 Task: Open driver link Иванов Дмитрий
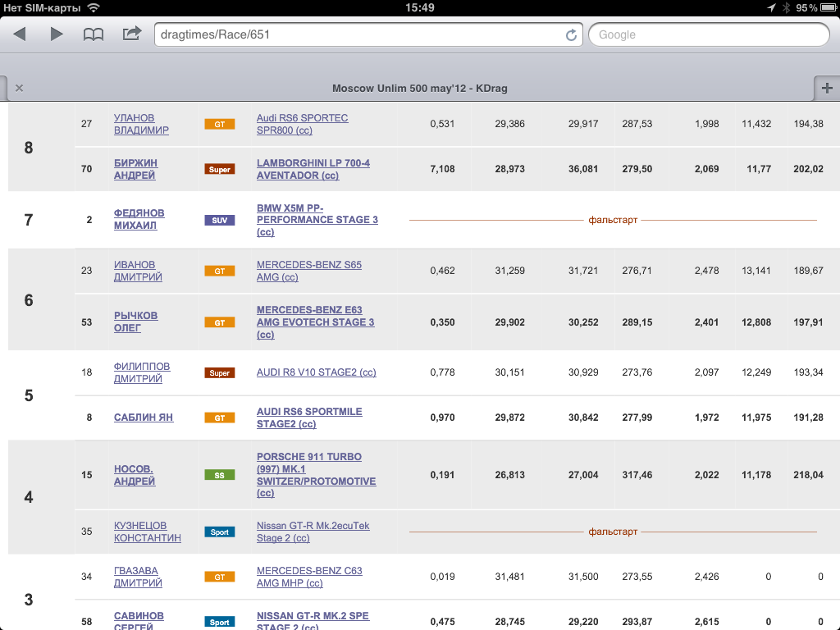click(x=138, y=271)
